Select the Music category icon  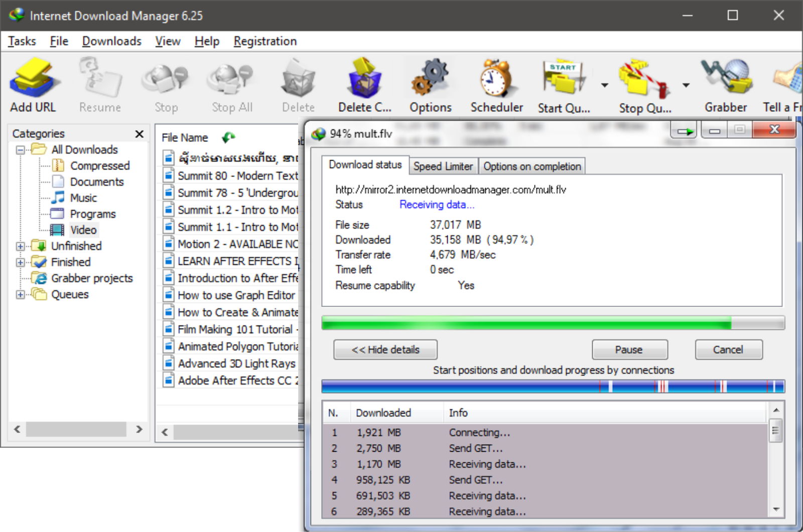(58, 198)
